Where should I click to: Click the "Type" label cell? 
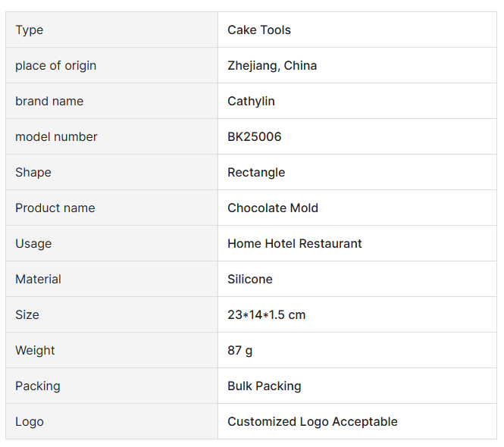tap(30, 30)
